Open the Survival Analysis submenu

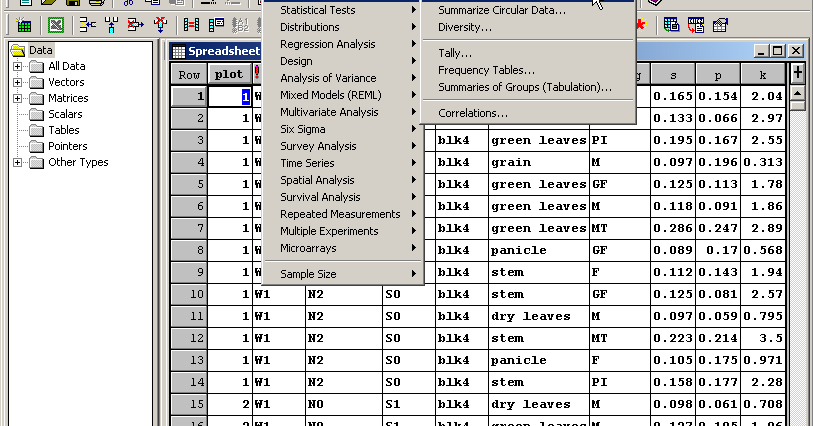[x=343, y=197]
